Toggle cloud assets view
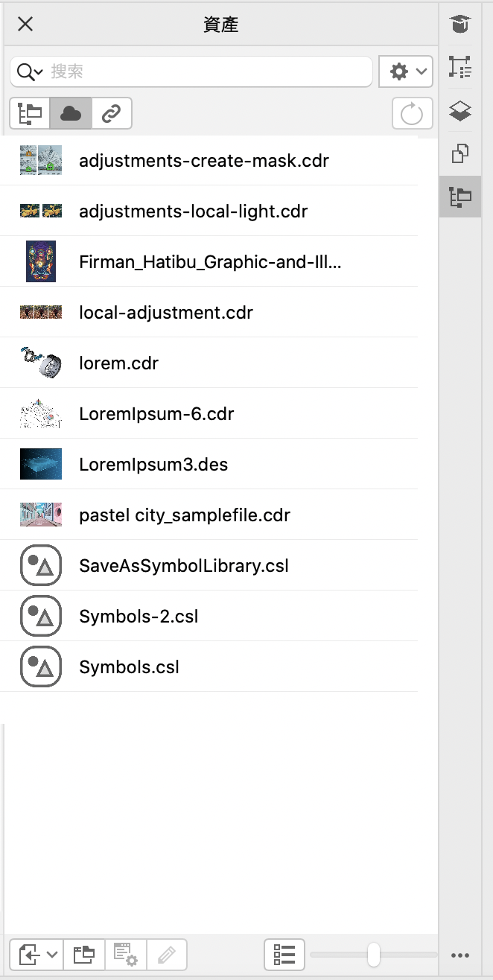 point(71,114)
